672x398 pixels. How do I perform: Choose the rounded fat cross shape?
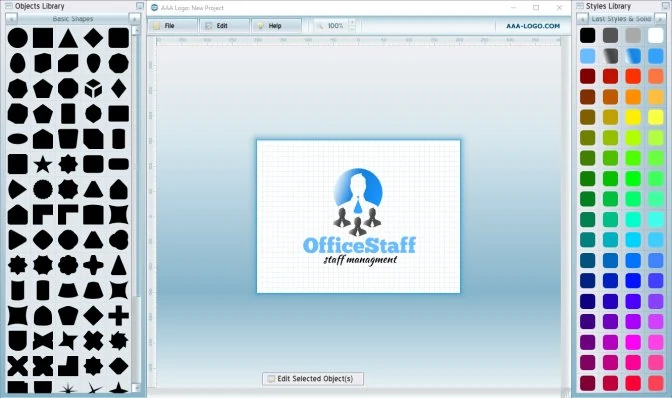[93, 265]
